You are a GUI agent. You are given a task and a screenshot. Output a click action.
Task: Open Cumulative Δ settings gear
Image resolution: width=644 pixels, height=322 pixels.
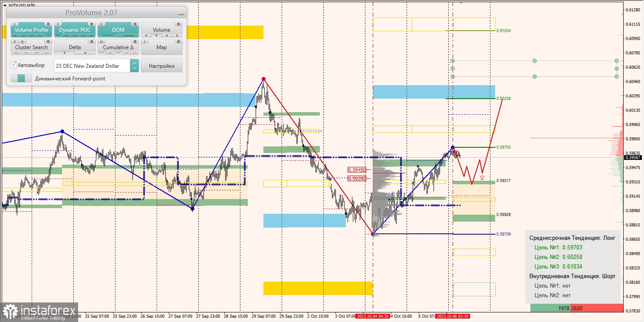[135, 41]
